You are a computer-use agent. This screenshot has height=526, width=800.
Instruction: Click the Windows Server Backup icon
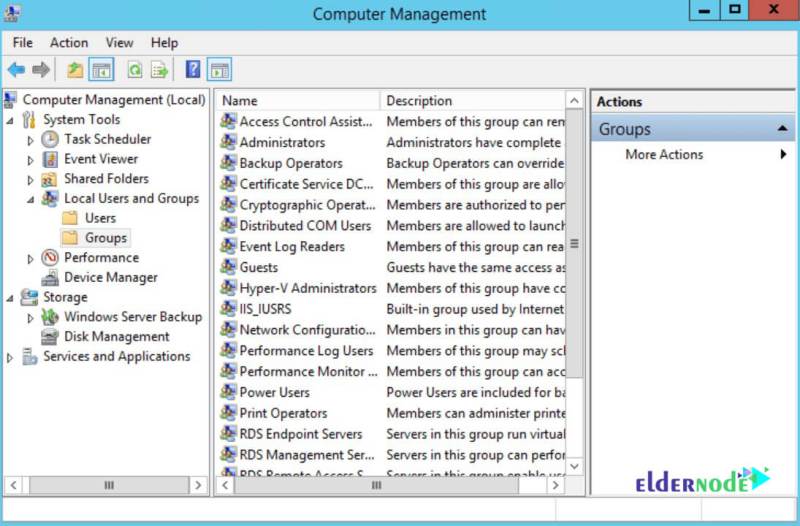coord(50,317)
